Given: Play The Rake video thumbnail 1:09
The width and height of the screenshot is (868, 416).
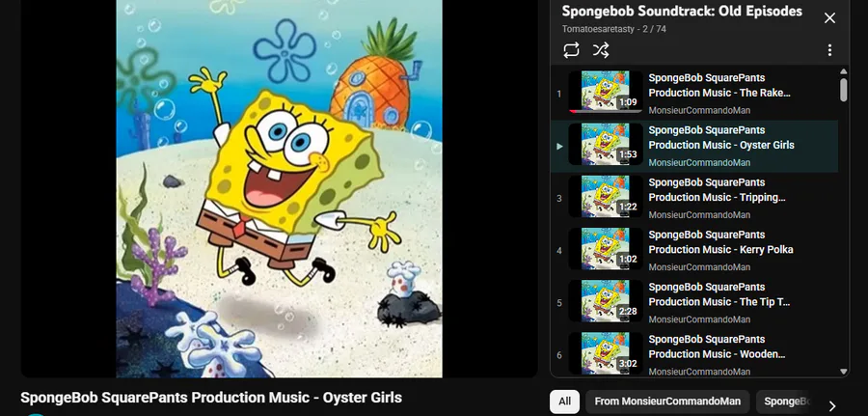Looking at the screenshot, I should tap(607, 92).
